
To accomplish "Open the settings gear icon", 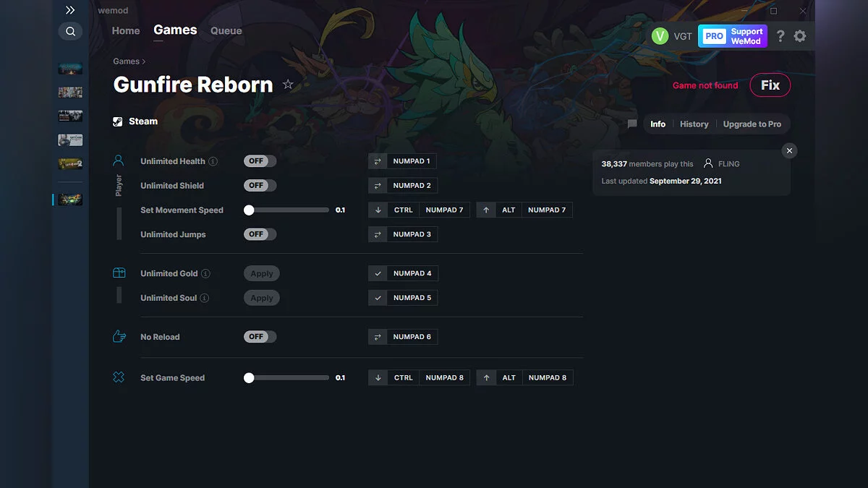I will click(x=799, y=36).
